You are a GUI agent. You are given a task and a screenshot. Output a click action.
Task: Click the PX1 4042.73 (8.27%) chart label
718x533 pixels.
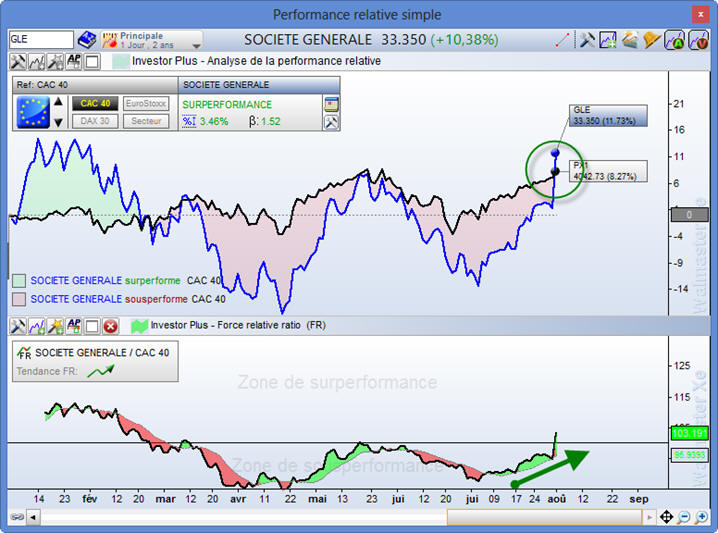point(608,171)
